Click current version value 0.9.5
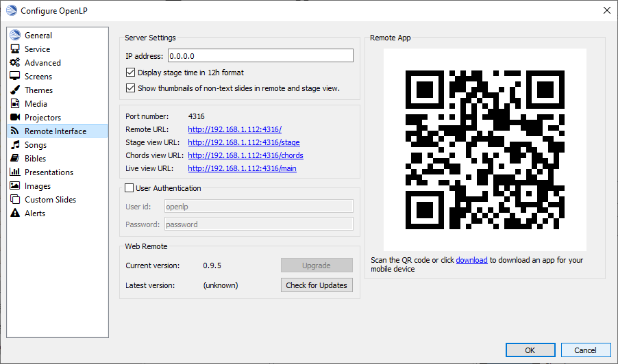Screen dimensions: 618x364 coord(212,265)
